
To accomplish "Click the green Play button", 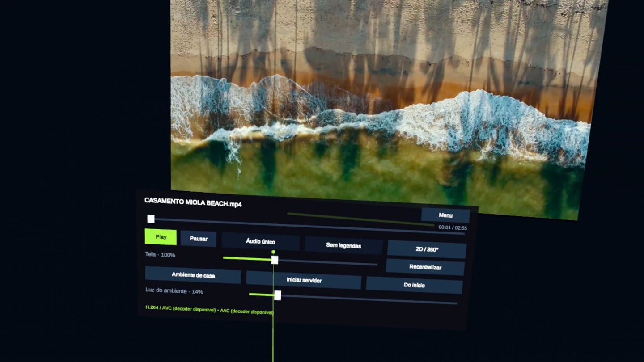I will coord(161,237).
